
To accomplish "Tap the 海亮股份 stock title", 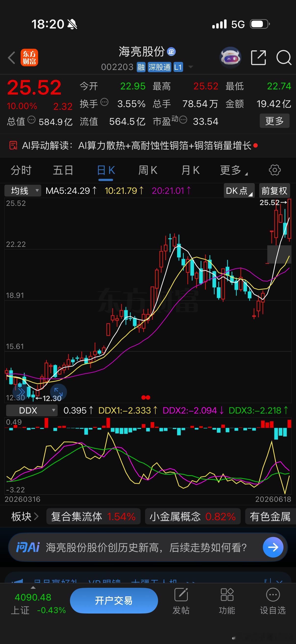I will (142, 52).
